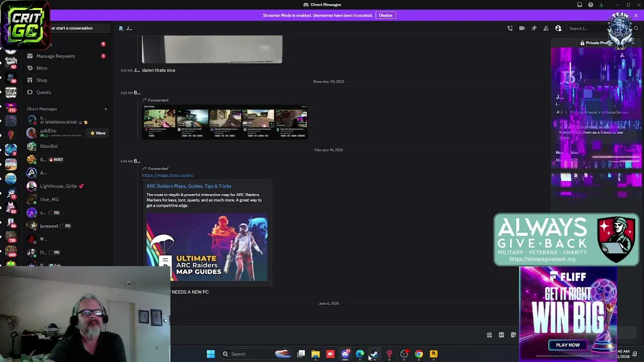
Task: Open the server with 138 unread badge
Action: (11, 237)
